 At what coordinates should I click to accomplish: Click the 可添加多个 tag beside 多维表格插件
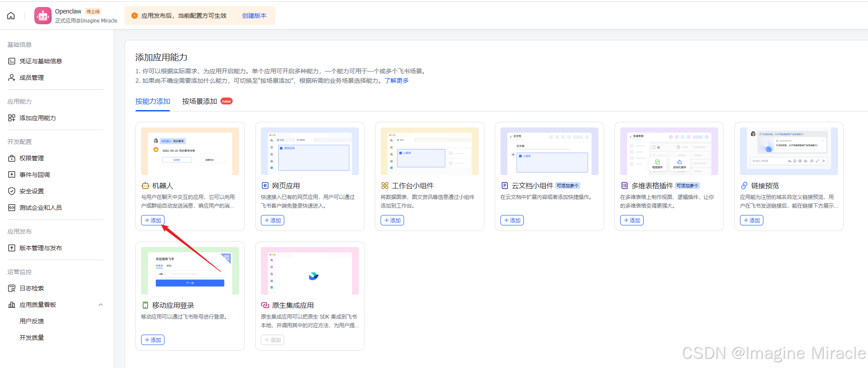[687, 186]
